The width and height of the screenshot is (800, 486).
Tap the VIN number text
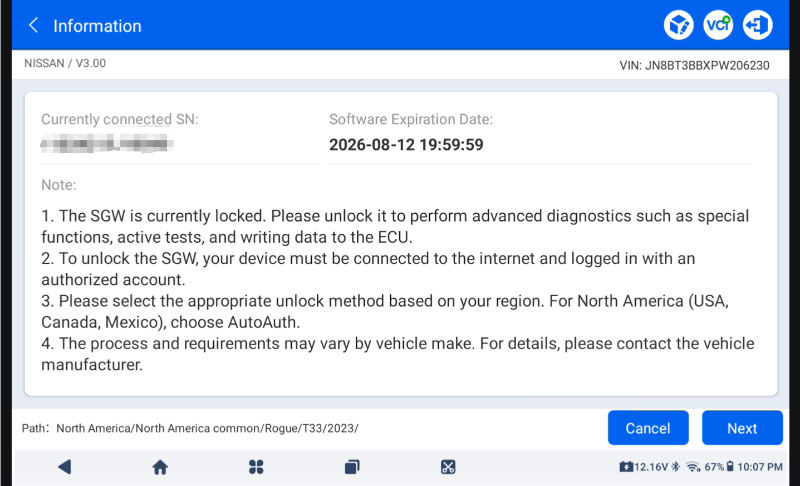click(695, 64)
